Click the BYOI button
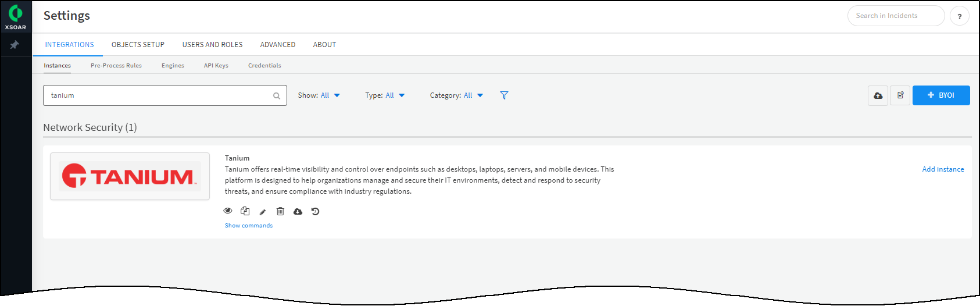Screen dimensions: 980x306 tap(941, 95)
